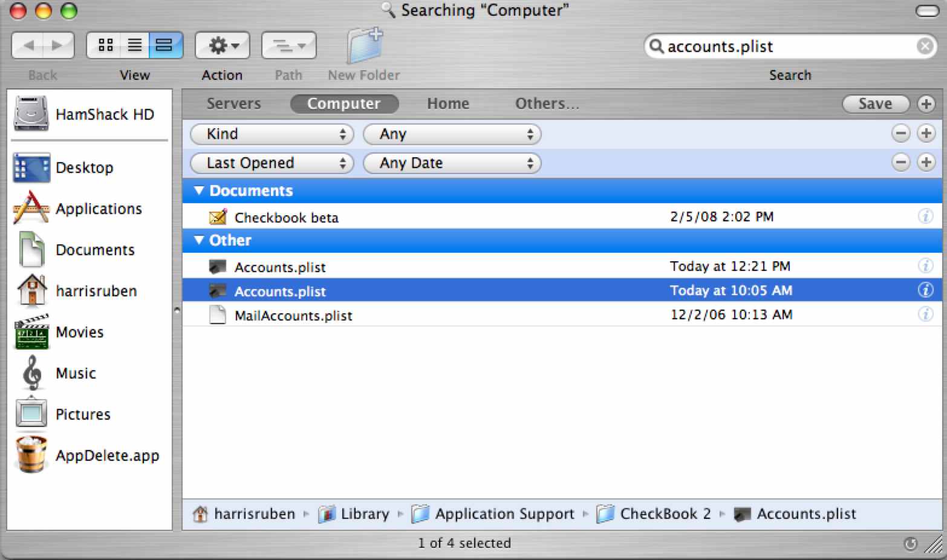The width and height of the screenshot is (947, 560).
Task: Remove the Last Opened criterion row
Action: 900,162
